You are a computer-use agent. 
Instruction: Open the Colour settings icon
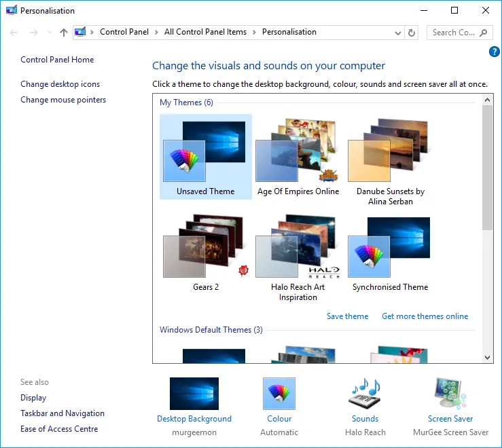point(279,394)
